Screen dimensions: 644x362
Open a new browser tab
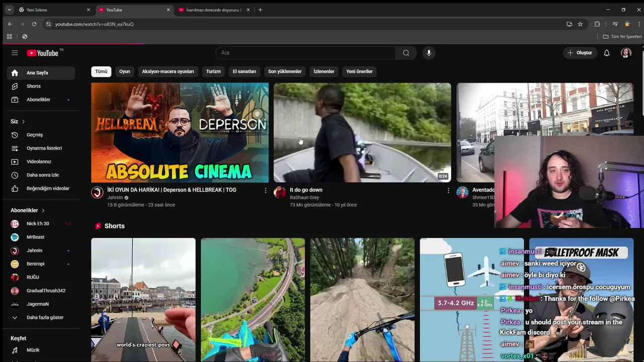260,10
